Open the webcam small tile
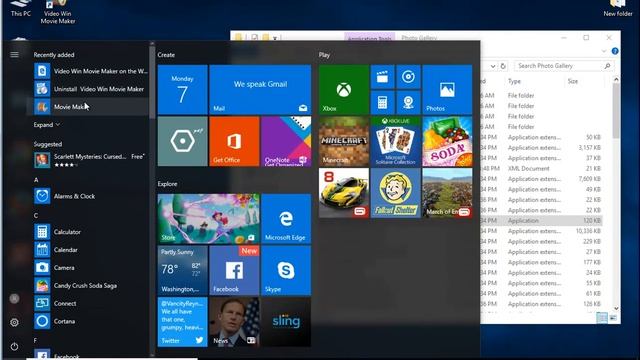The height and width of the screenshot is (360, 640). (x=408, y=102)
